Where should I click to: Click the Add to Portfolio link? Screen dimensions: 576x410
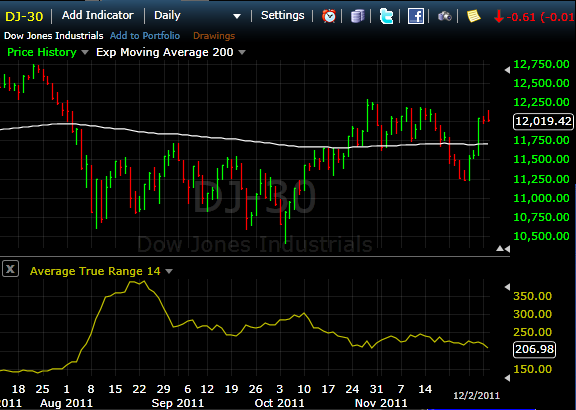(145, 36)
